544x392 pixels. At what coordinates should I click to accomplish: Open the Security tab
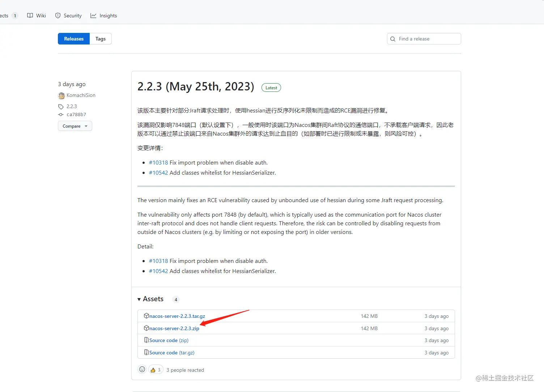[x=68, y=16]
